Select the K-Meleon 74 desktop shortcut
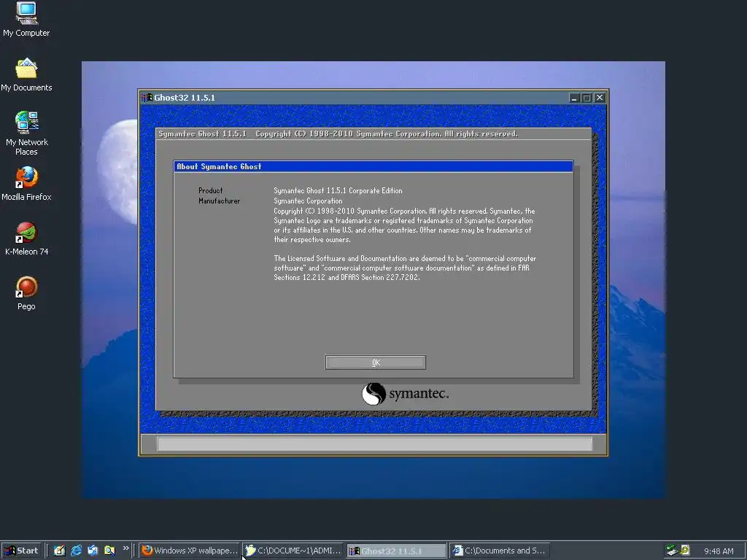 (x=26, y=238)
